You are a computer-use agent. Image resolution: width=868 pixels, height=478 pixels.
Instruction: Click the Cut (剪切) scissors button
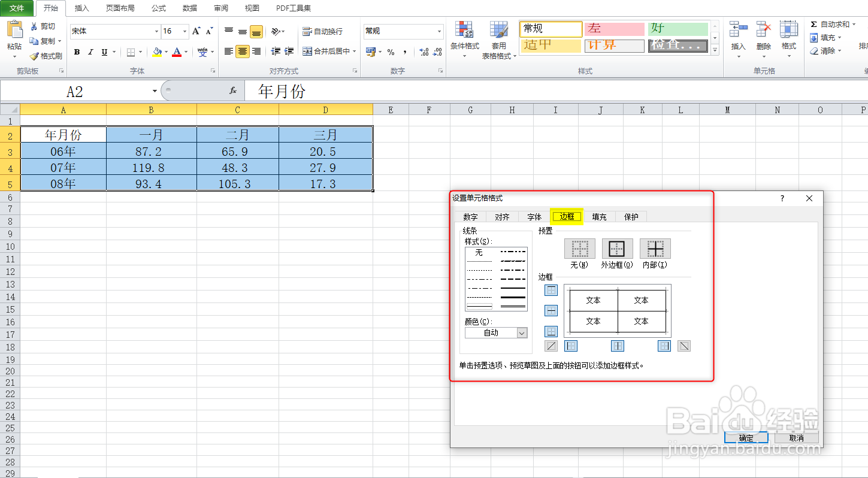click(x=43, y=26)
